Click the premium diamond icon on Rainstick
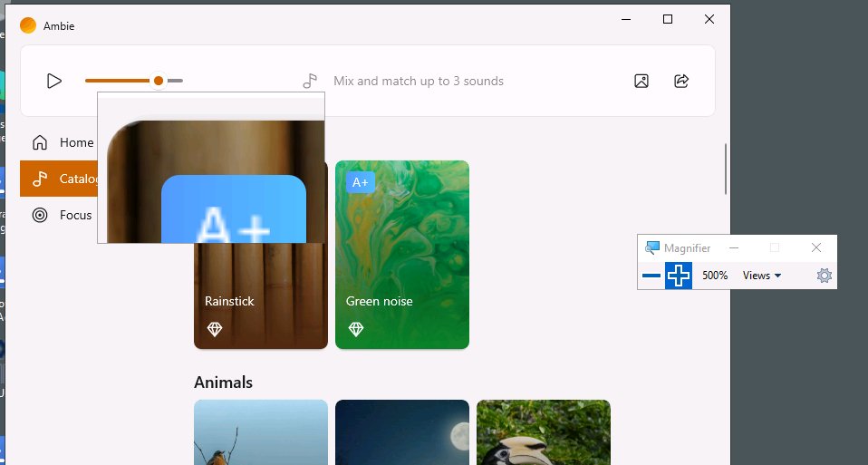 pos(215,329)
